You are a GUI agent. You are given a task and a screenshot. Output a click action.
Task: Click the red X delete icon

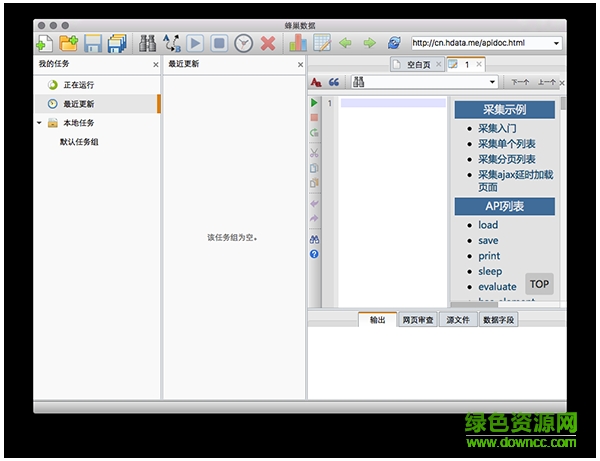tap(268, 43)
